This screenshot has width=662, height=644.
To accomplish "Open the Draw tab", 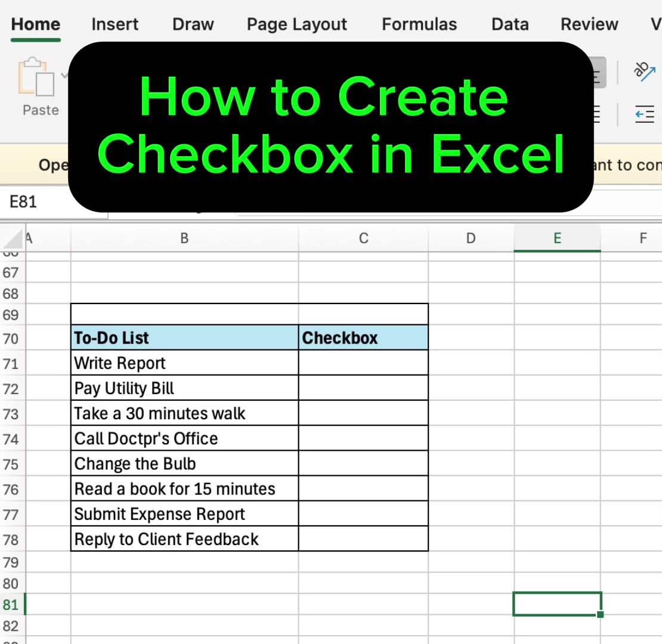I will 193,24.
